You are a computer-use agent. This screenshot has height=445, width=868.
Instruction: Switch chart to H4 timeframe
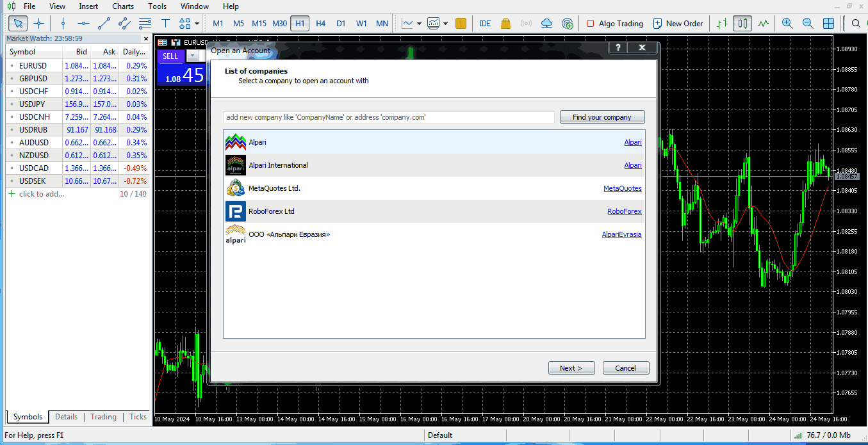point(320,24)
